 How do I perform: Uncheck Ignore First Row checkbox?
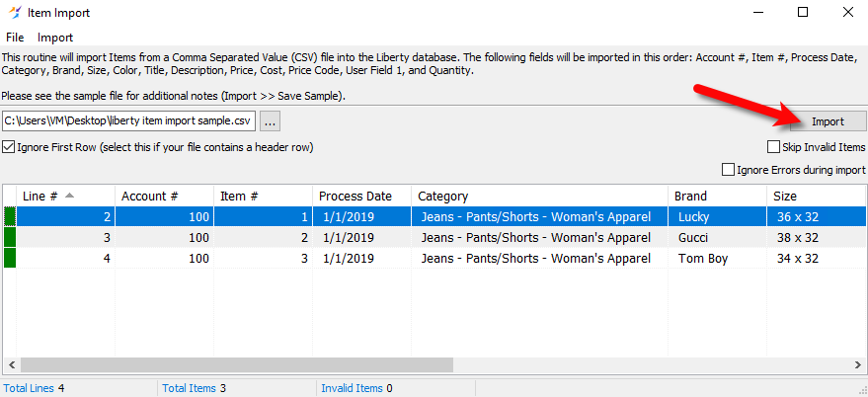[9, 147]
